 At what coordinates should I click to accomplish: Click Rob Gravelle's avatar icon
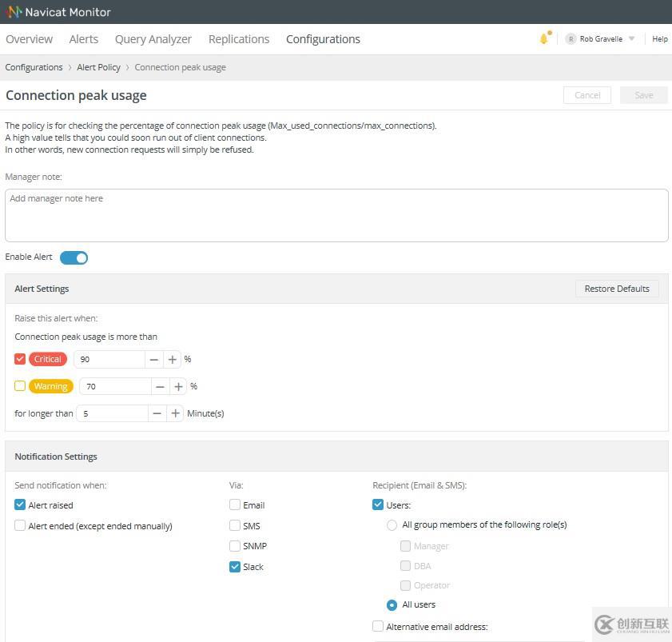[571, 39]
